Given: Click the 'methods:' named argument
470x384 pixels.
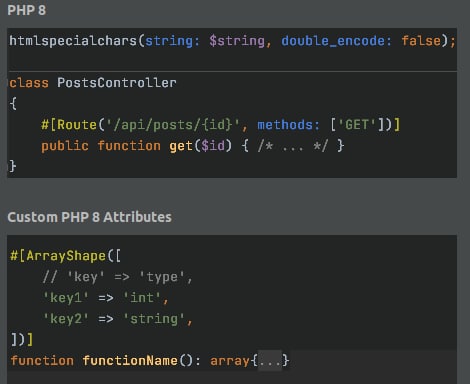Looking at the screenshot, I should coord(288,125).
